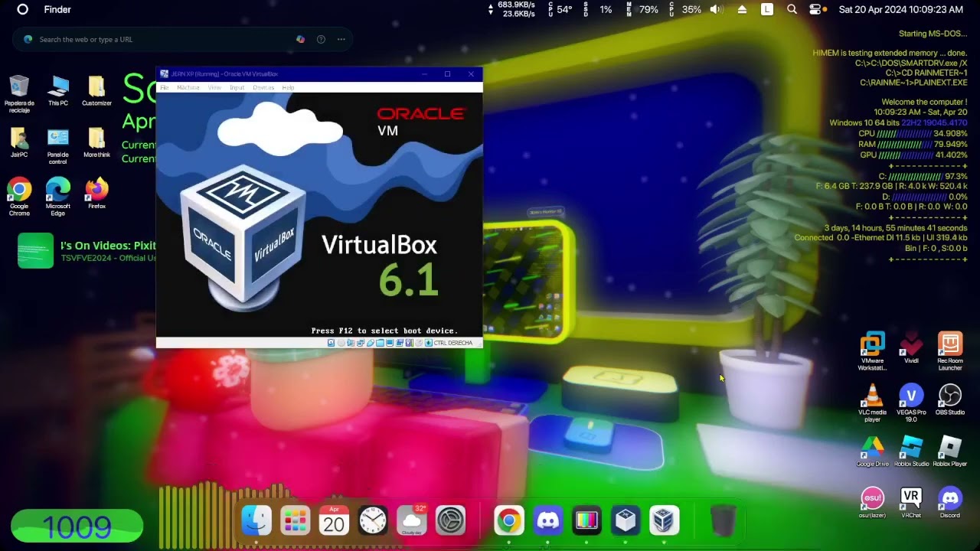Click the CTRL DERECHA host key label
980x551 pixels.
(453, 343)
